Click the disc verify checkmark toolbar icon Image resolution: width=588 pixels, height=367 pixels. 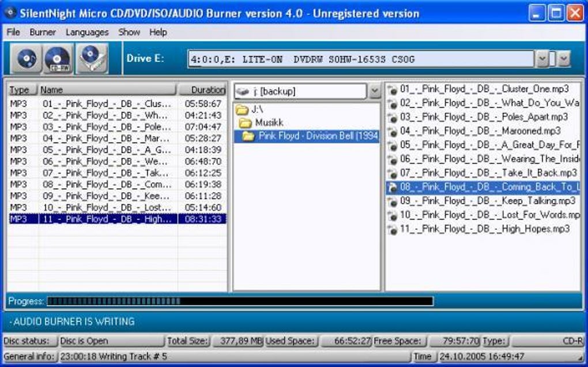point(92,58)
